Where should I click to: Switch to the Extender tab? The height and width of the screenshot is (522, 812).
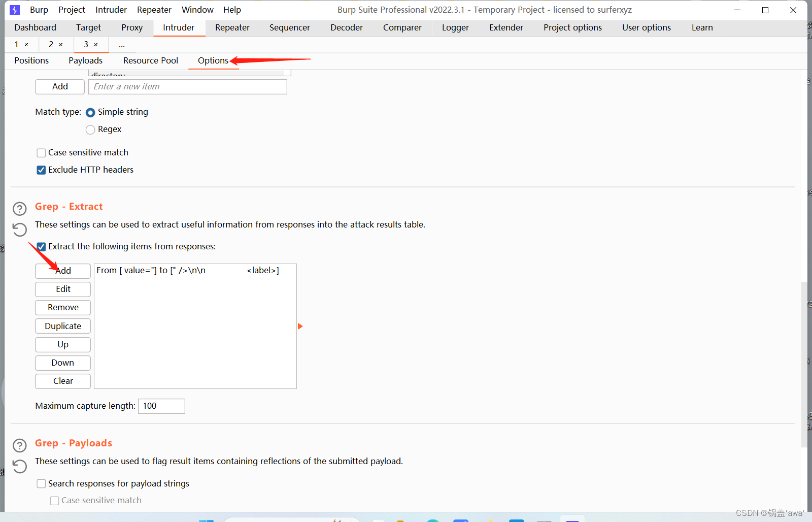[x=506, y=27]
